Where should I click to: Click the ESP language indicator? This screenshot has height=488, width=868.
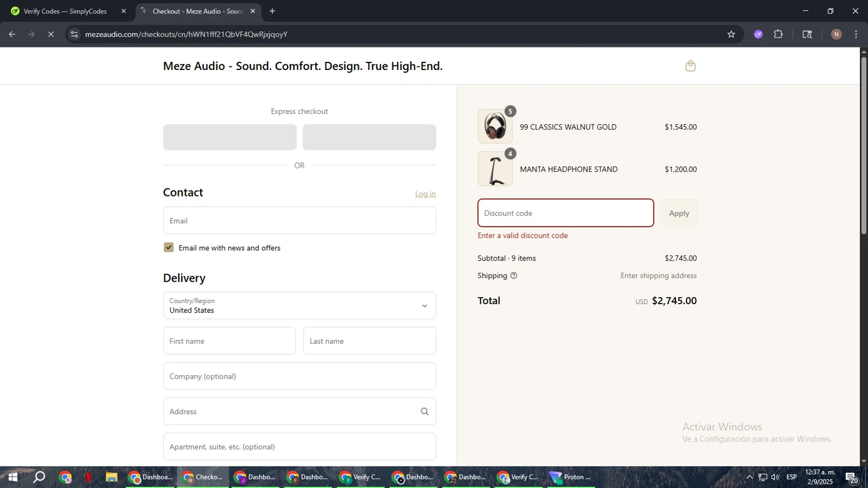pos(792,477)
